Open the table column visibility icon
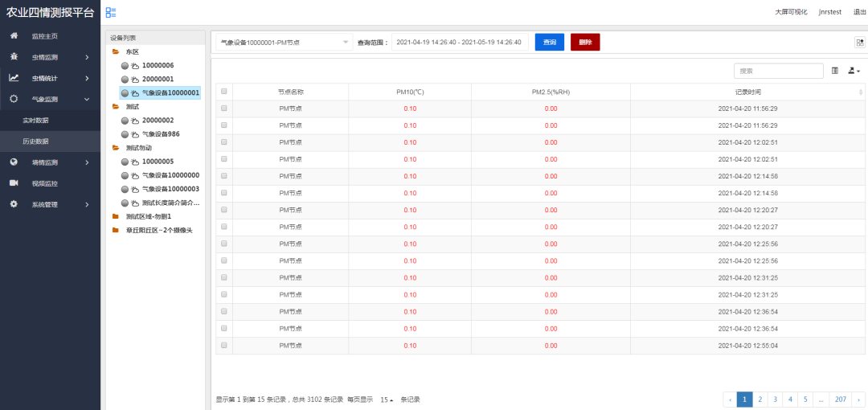This screenshot has width=868, height=410. coord(834,72)
